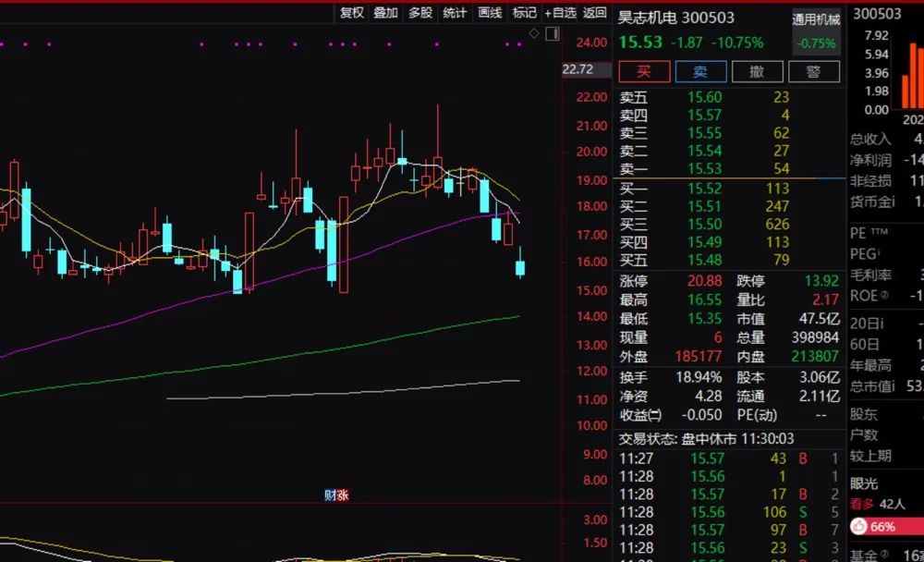This screenshot has height=562, width=924.
Task: Open the 标记 mark dropdown
Action: coord(525,12)
